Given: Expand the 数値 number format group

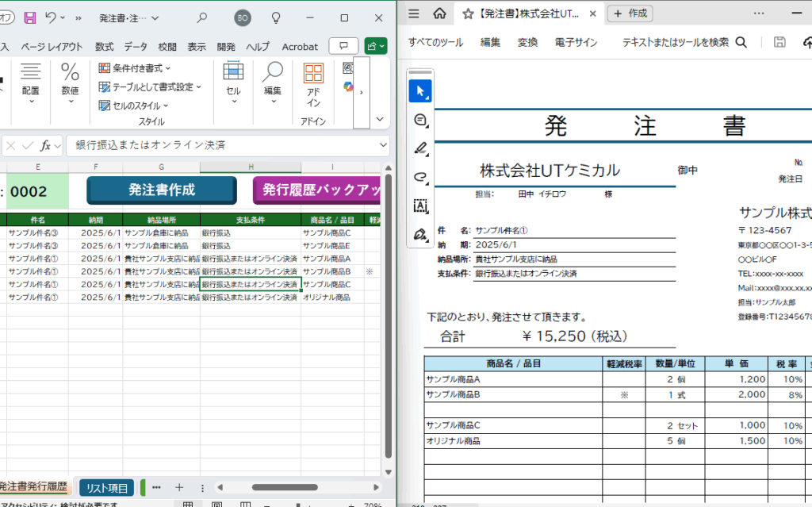Looking at the screenshot, I should click(x=70, y=84).
